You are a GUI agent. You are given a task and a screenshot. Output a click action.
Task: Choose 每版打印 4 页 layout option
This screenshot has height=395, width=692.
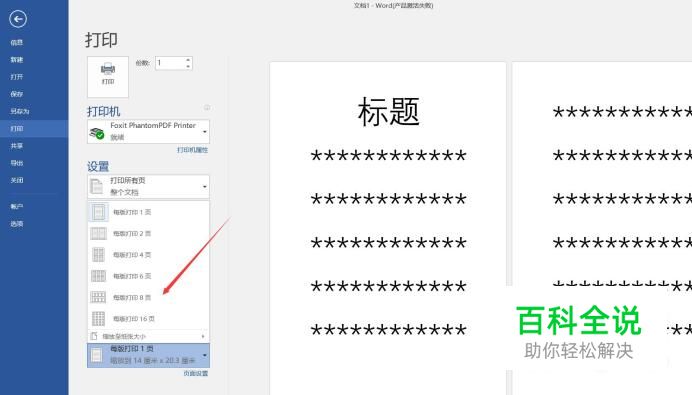click(148, 255)
